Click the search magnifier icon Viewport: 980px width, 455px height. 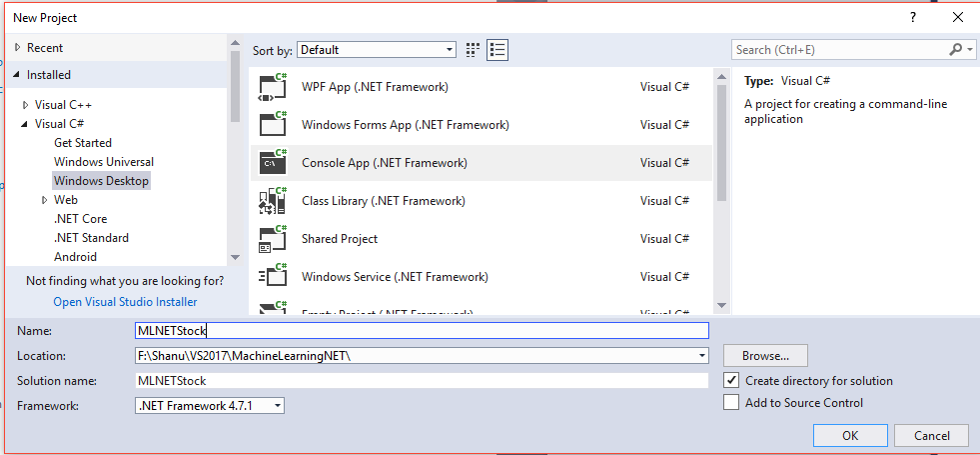(956, 49)
